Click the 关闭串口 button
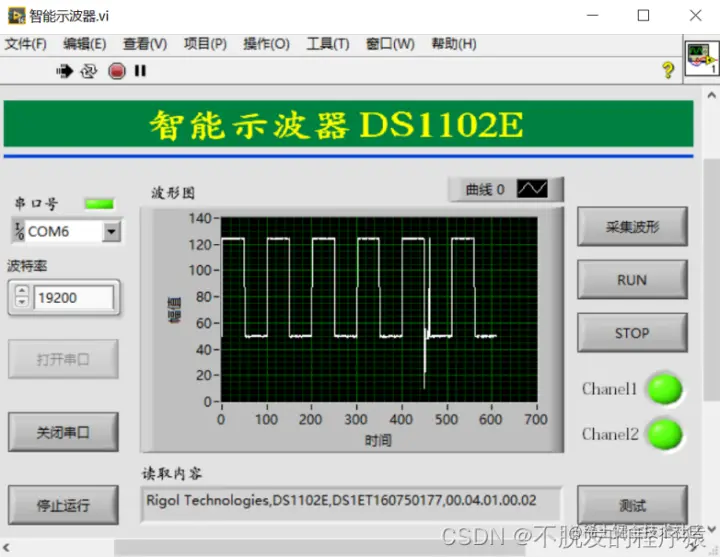This screenshot has height=557, width=720. pos(63,432)
